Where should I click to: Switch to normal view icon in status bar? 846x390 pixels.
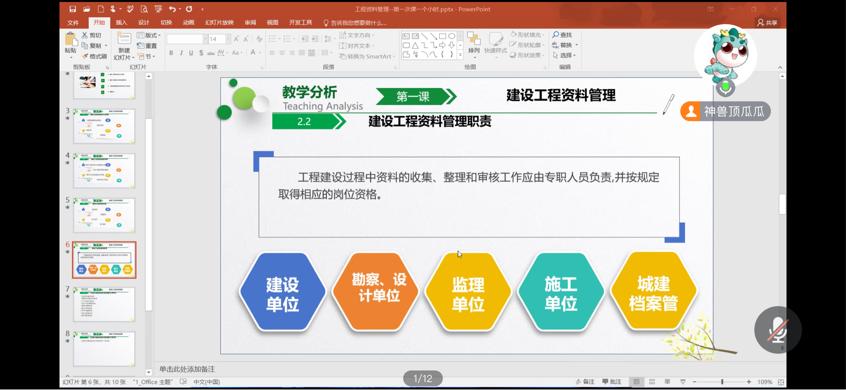[637, 381]
